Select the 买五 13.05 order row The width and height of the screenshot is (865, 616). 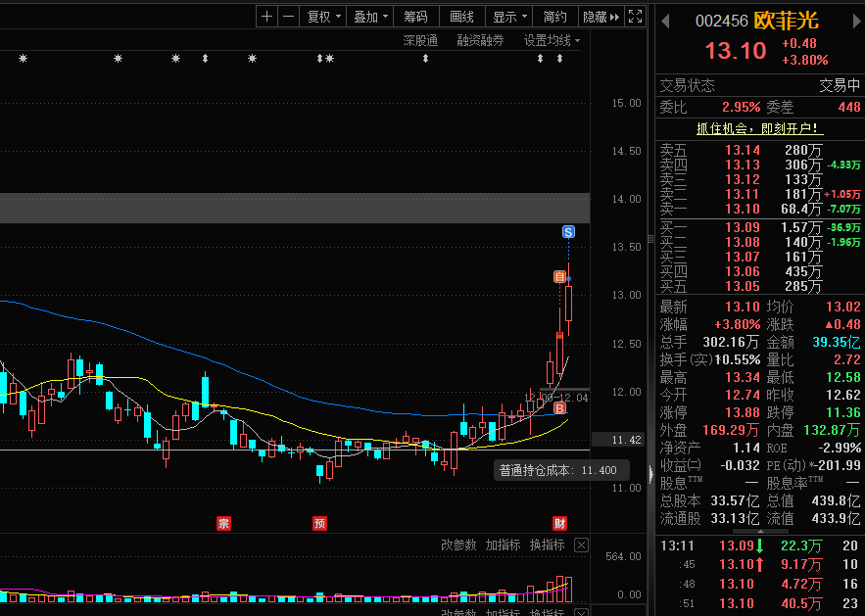tap(759, 286)
